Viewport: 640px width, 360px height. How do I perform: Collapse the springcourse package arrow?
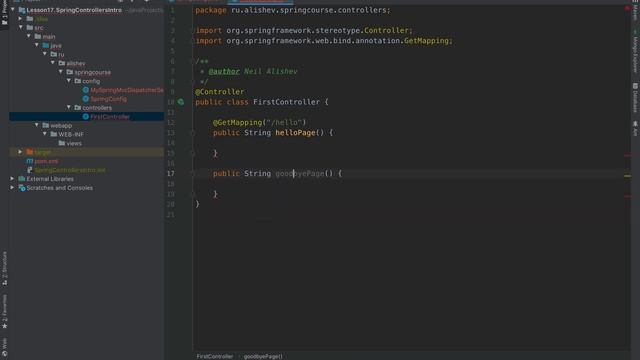[x=61, y=72]
